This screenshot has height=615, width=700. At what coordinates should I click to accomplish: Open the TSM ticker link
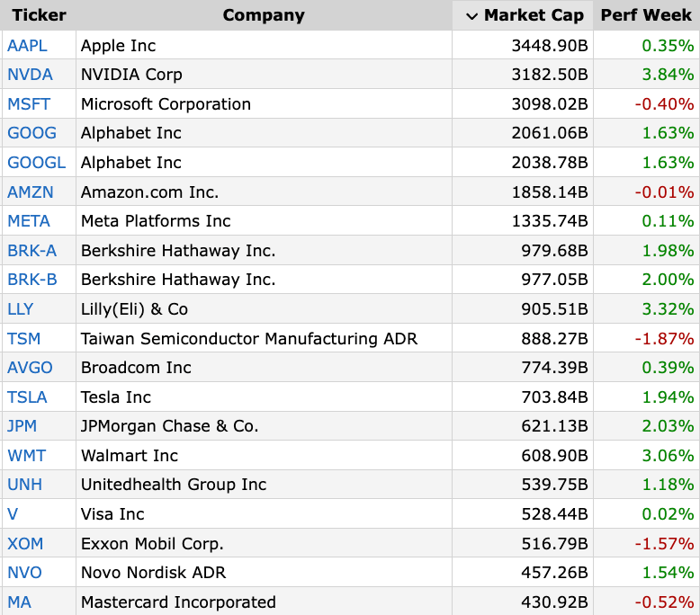pyautogui.click(x=23, y=338)
